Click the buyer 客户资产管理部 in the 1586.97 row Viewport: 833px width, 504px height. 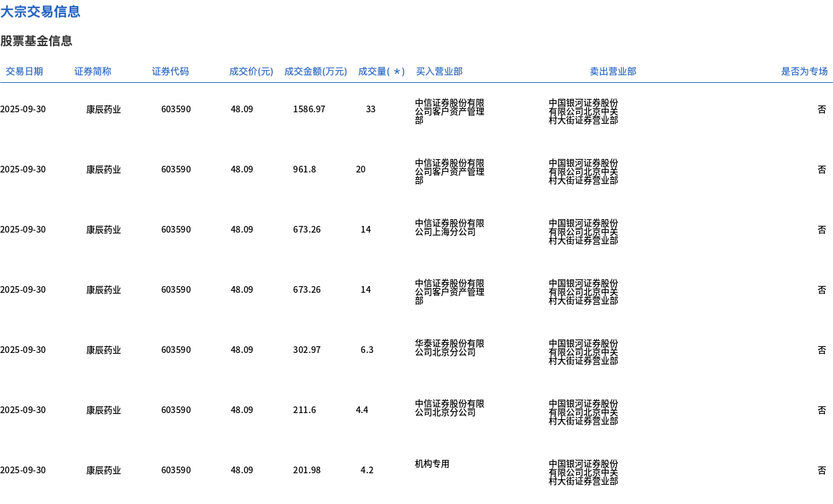(x=450, y=112)
